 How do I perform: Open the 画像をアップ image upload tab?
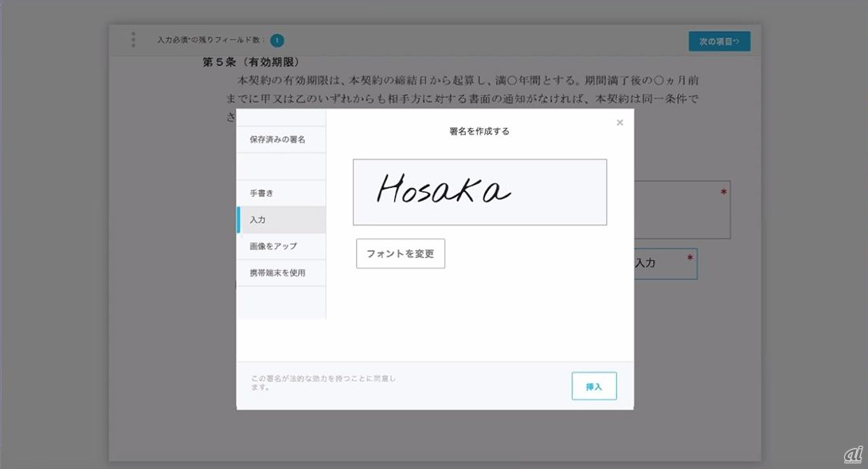[x=281, y=246]
